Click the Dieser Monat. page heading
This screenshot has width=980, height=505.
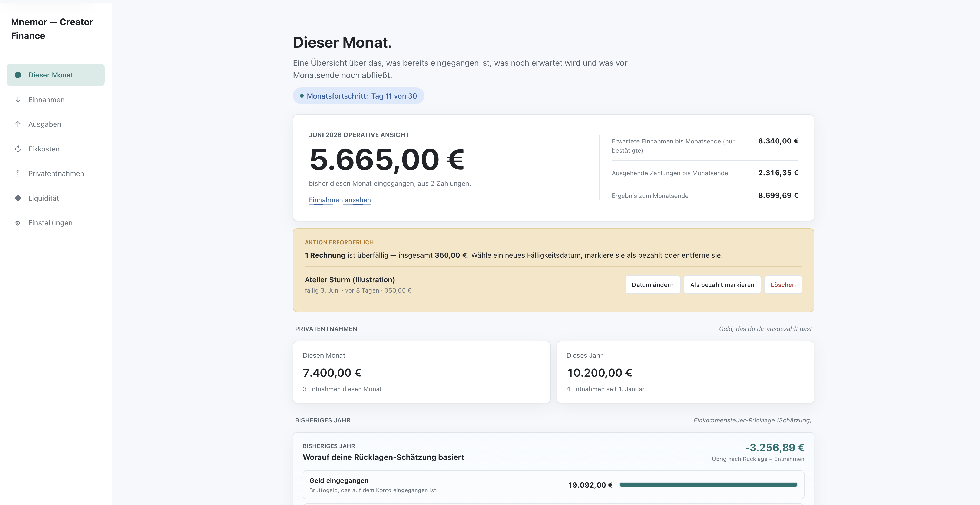[342, 42]
